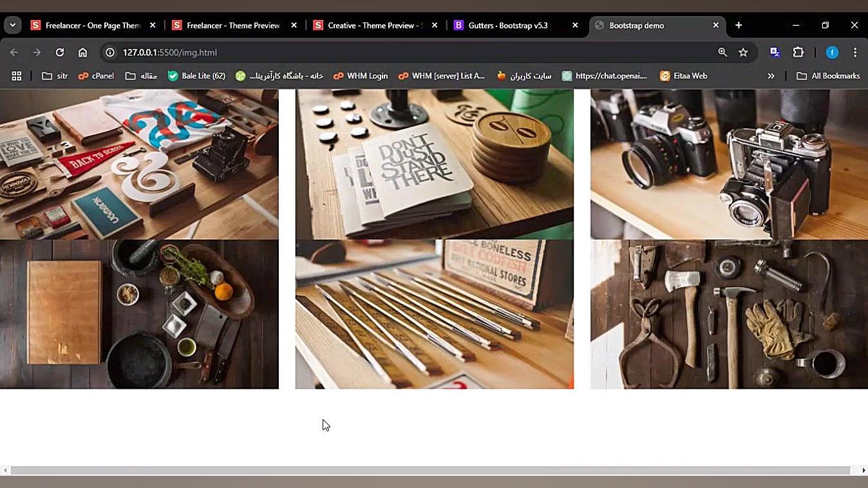868x488 pixels.
Task: Open the zoom magnifier in address bar
Action: [x=722, y=52]
